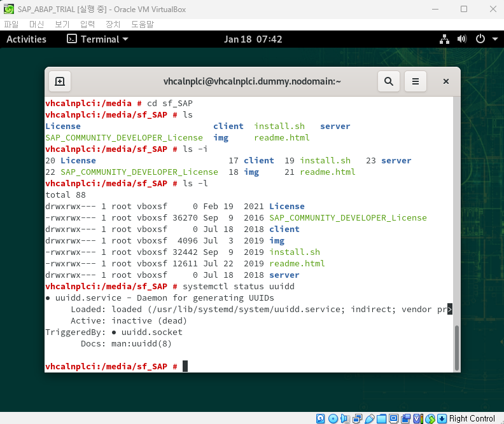This screenshot has height=424, width=504.
Task: Maximize the VirtualBox window
Action: tap(464, 9)
